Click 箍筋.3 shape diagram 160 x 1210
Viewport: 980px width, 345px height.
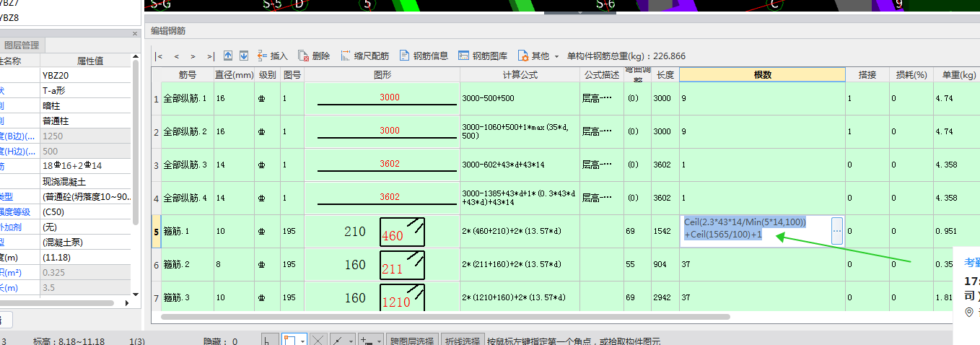click(x=382, y=297)
